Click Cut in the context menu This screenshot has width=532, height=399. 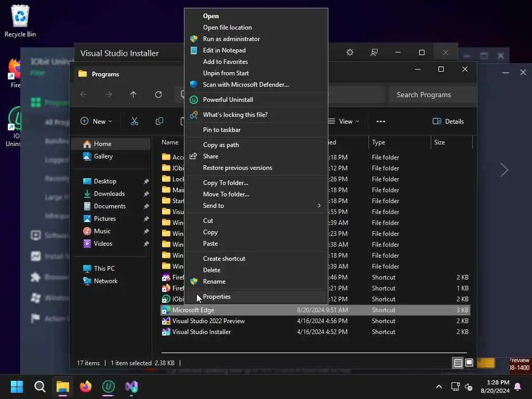coord(208,221)
